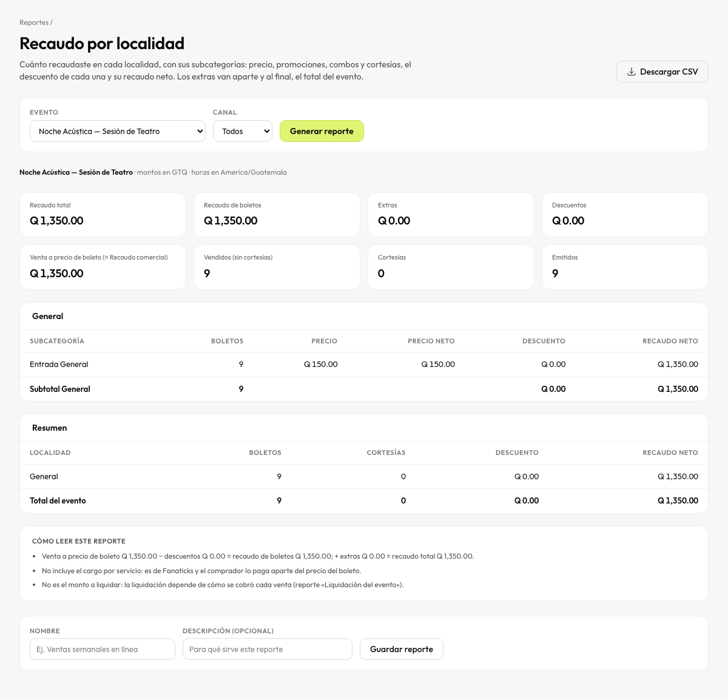Click the note about Liquidación del evento
Image resolution: width=728 pixels, height=700 pixels.
point(223,585)
